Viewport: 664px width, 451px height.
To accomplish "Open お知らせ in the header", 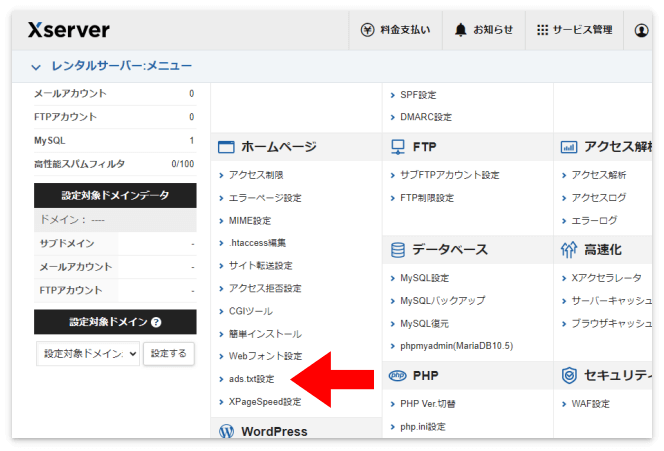I will pyautogui.click(x=493, y=30).
